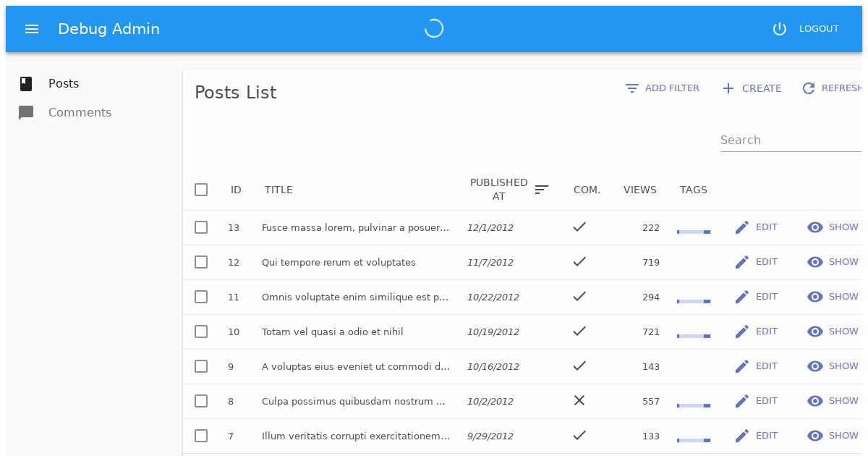Viewport: 868px width, 456px height.
Task: Select the checkbox for post 7
Action: (201, 436)
